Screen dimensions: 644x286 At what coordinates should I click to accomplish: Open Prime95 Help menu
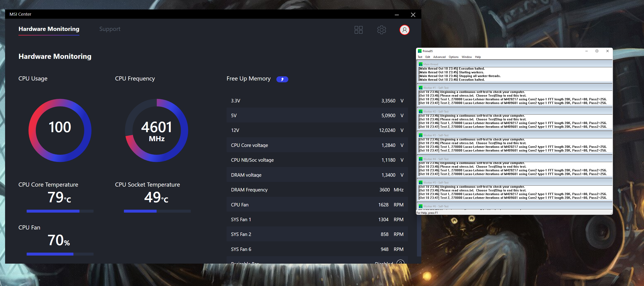[478, 57]
